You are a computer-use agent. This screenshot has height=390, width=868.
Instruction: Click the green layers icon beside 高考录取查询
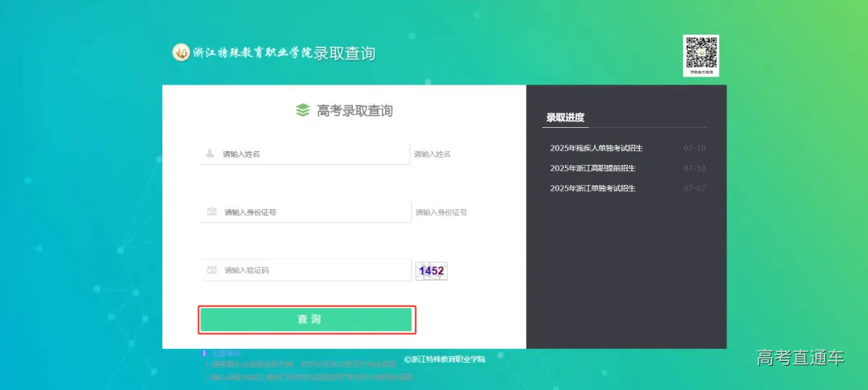click(302, 110)
